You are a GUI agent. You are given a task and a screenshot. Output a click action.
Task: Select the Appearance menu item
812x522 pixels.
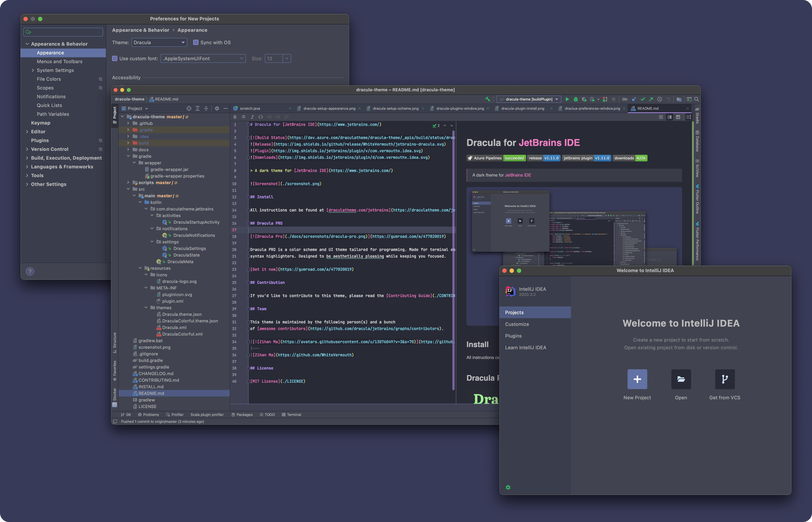pyautogui.click(x=50, y=53)
